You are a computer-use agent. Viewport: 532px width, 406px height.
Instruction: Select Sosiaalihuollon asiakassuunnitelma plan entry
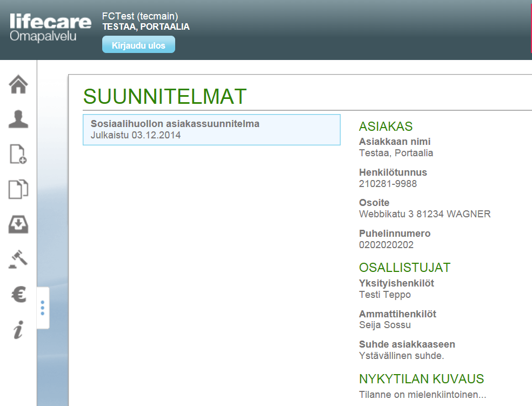click(211, 130)
